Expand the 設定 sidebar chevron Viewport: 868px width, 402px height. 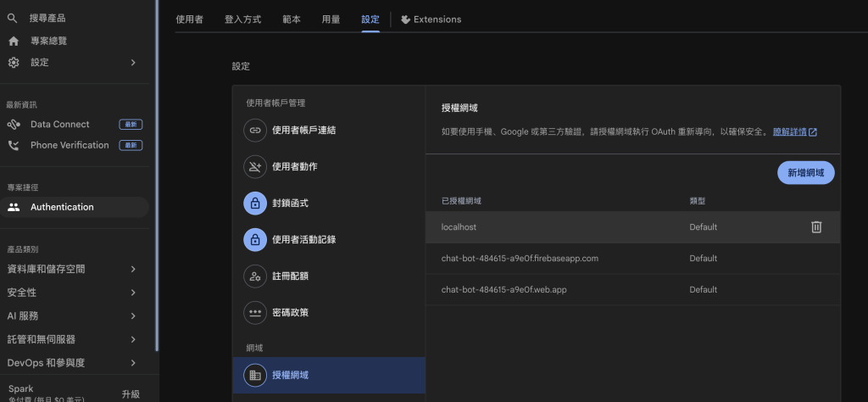[x=133, y=63]
